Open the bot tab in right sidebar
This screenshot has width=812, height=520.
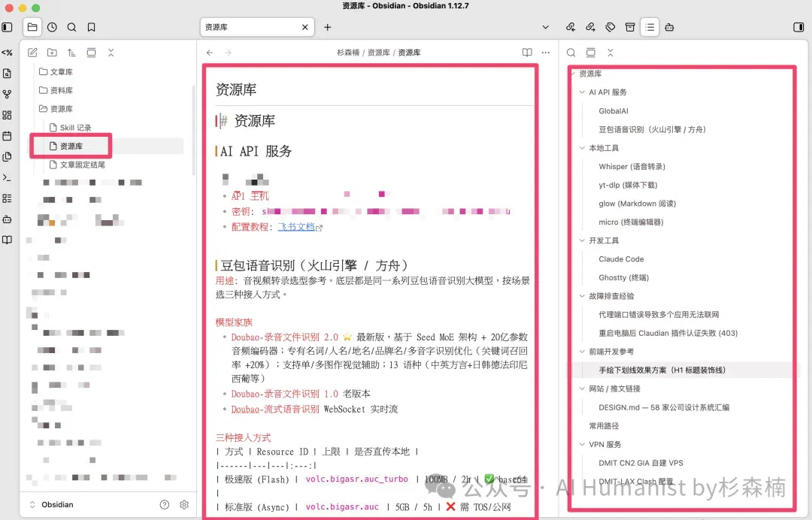click(670, 27)
